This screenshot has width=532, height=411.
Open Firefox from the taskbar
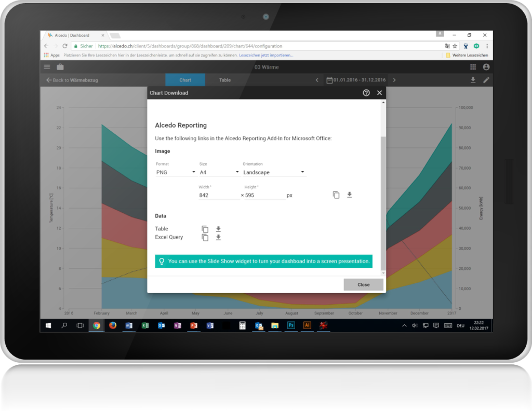pyautogui.click(x=113, y=325)
